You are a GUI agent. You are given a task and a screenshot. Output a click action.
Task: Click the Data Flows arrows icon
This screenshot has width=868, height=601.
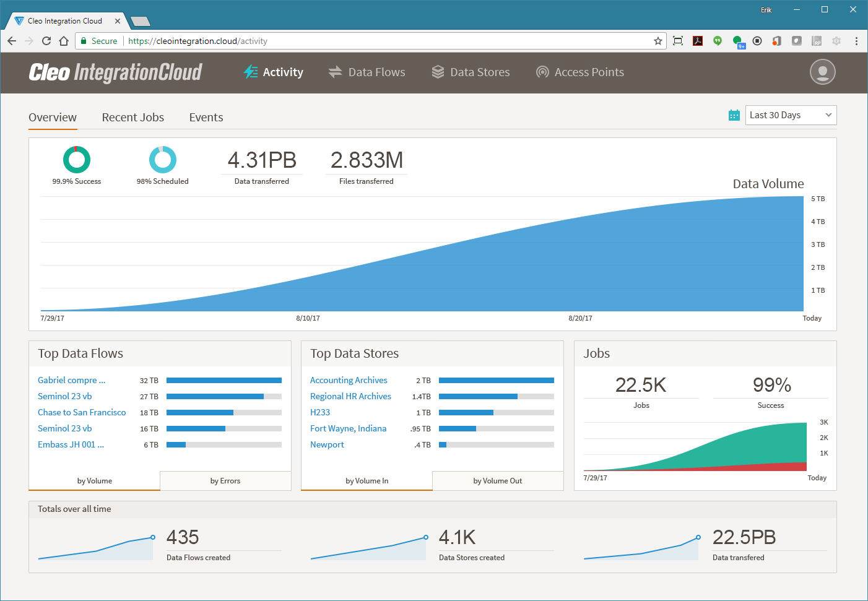(x=335, y=72)
